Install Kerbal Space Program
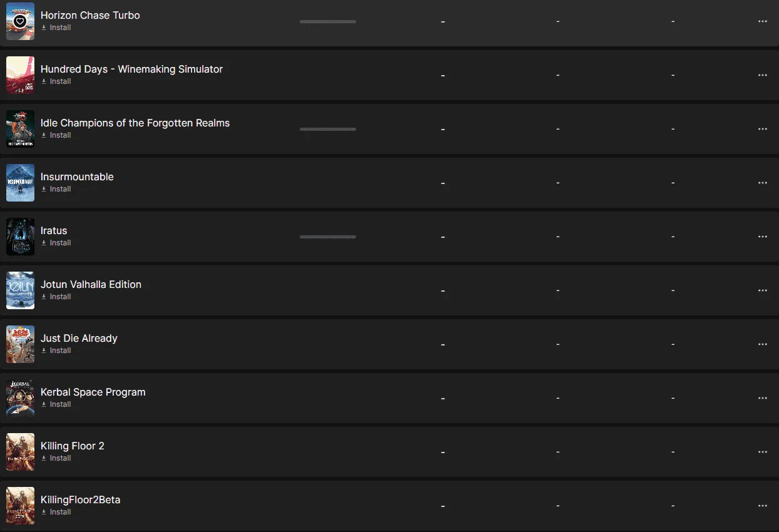779x532 pixels. pos(56,404)
